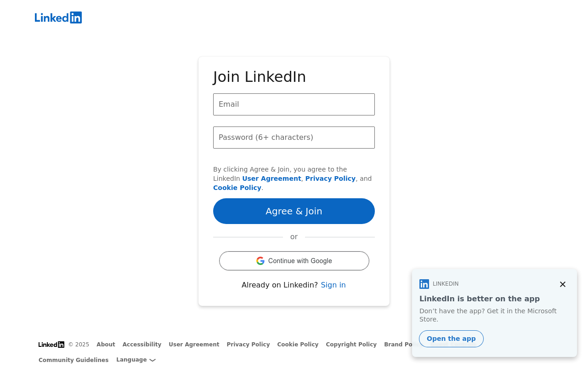Click the Language chevron arrow

click(153, 360)
